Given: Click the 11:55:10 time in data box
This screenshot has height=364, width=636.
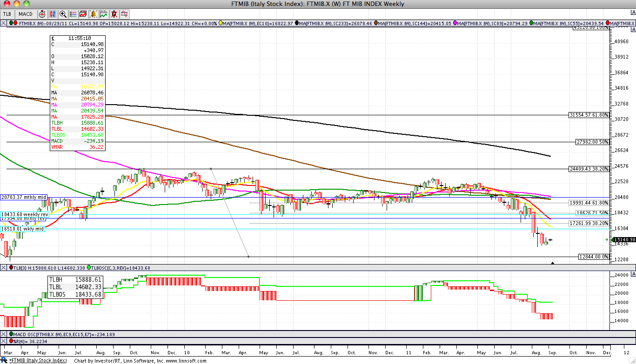Looking at the screenshot, I should [x=79, y=38].
